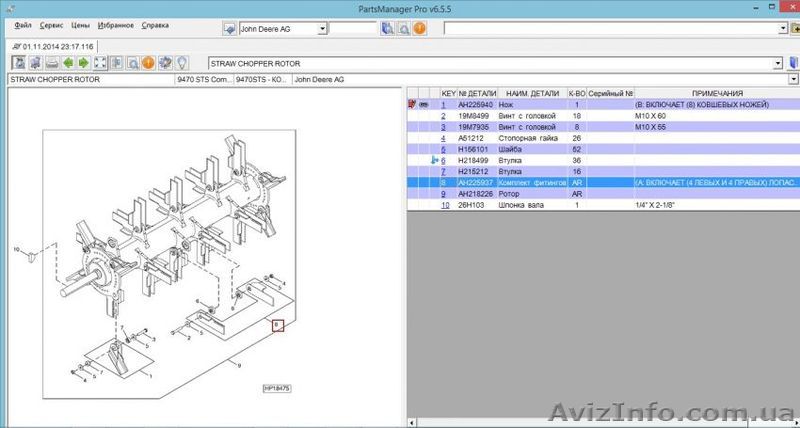Open the John Deere AG catalog dropdown

(322, 29)
